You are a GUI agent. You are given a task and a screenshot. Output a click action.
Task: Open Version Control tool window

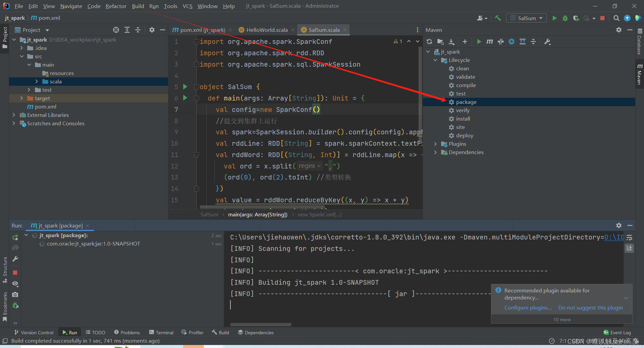pyautogui.click(x=34, y=332)
